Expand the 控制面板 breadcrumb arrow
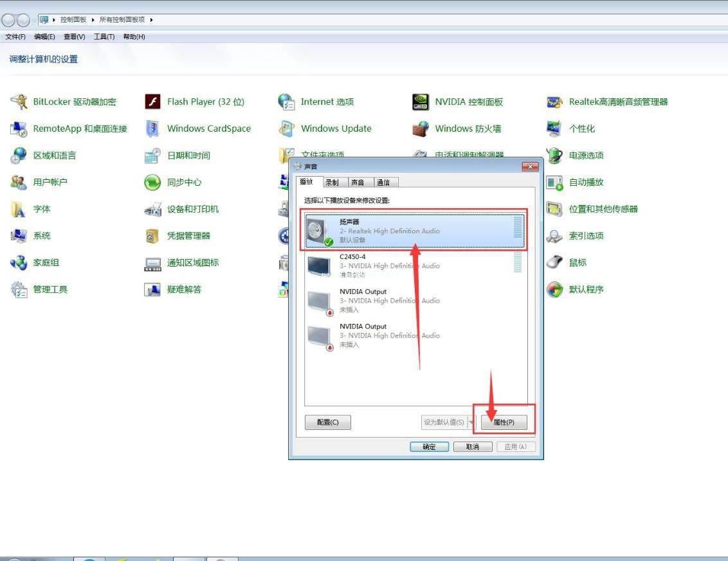The width and height of the screenshot is (728, 561). pyautogui.click(x=93, y=19)
